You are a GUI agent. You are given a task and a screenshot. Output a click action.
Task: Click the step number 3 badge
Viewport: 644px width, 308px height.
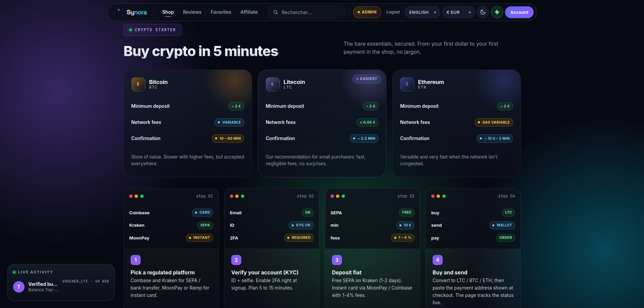[337, 260]
